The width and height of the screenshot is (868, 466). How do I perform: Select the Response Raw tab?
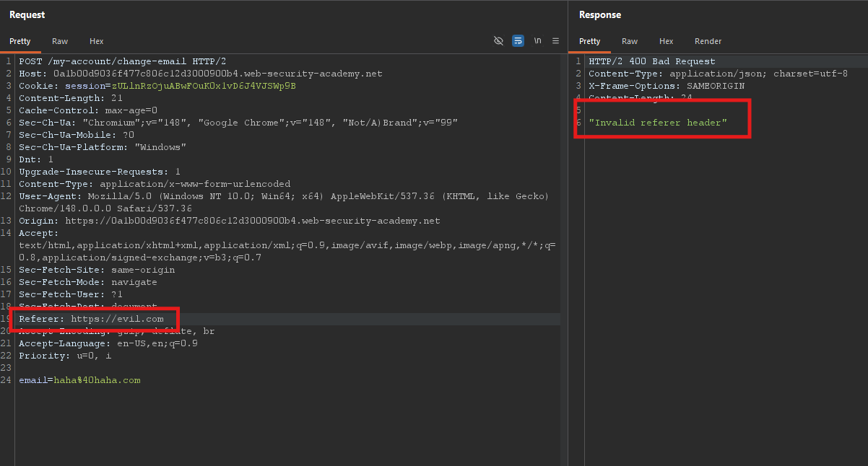tap(630, 41)
